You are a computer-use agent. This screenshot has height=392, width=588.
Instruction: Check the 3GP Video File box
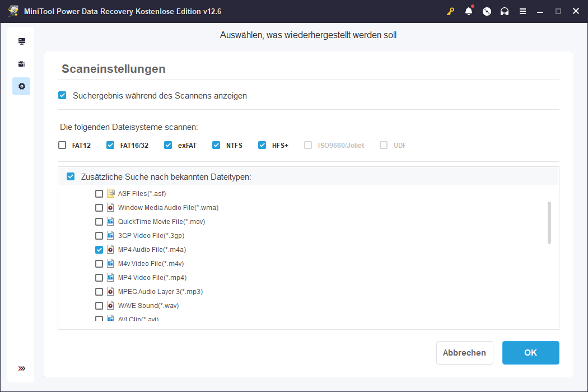(99, 236)
